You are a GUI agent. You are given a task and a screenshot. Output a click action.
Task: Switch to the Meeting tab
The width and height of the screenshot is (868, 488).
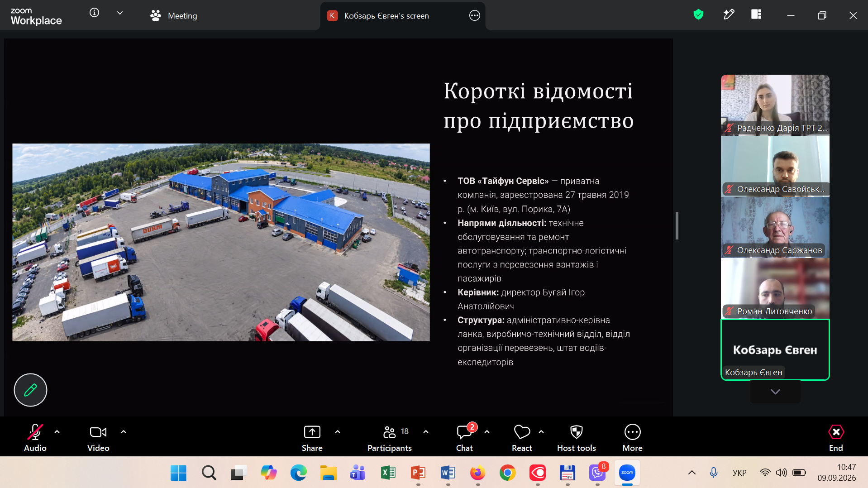click(174, 15)
